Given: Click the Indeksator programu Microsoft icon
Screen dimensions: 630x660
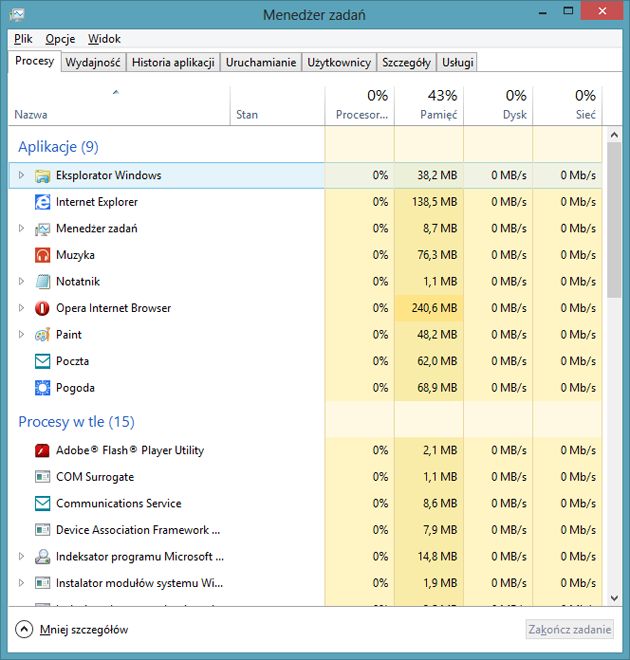Looking at the screenshot, I should point(42,556).
